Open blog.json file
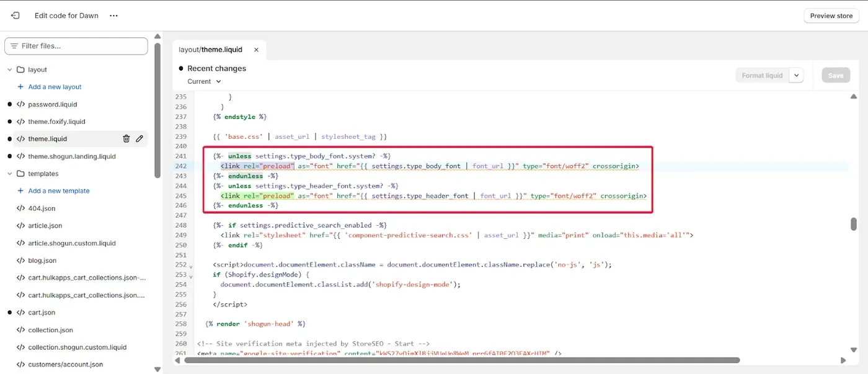The width and height of the screenshot is (868, 374). coord(42,260)
